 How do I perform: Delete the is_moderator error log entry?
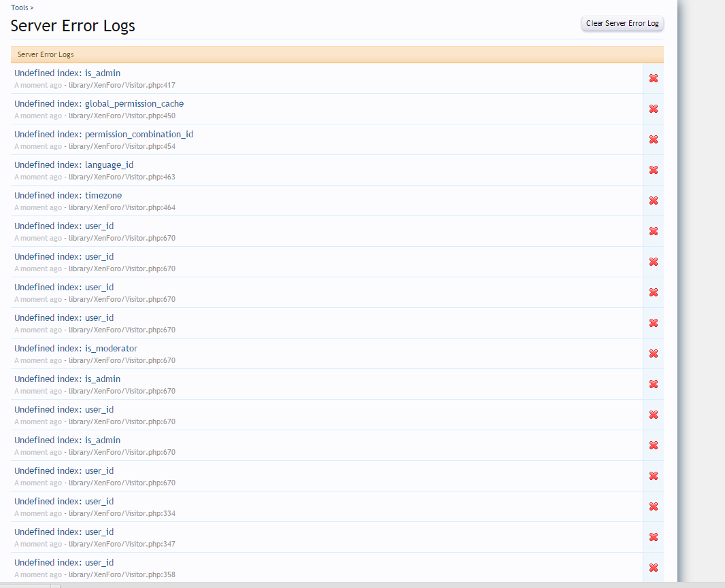(x=653, y=353)
